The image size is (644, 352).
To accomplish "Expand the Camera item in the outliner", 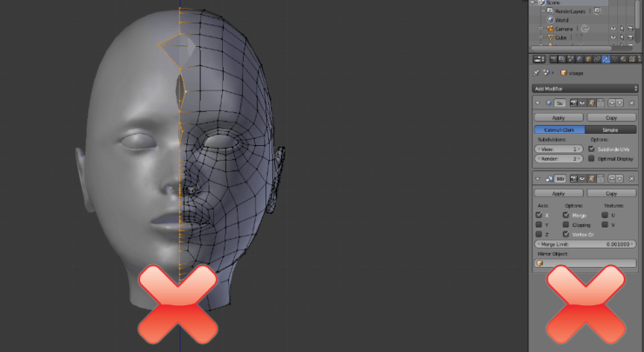I will [540, 29].
